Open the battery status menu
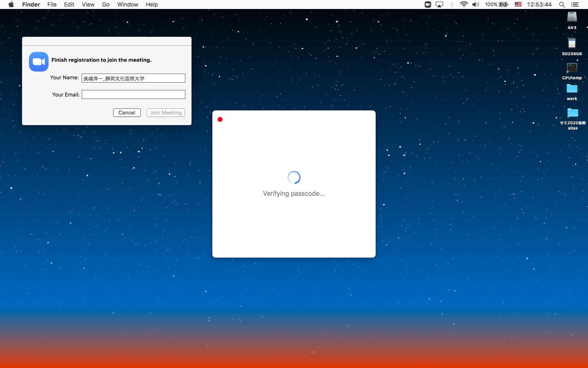This screenshot has width=588, height=368. (503, 4)
